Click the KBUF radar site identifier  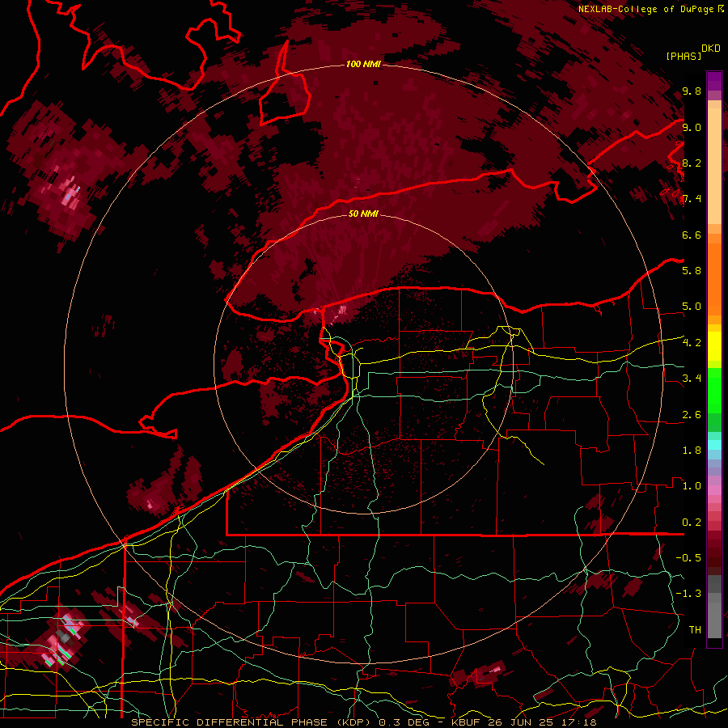(468, 722)
